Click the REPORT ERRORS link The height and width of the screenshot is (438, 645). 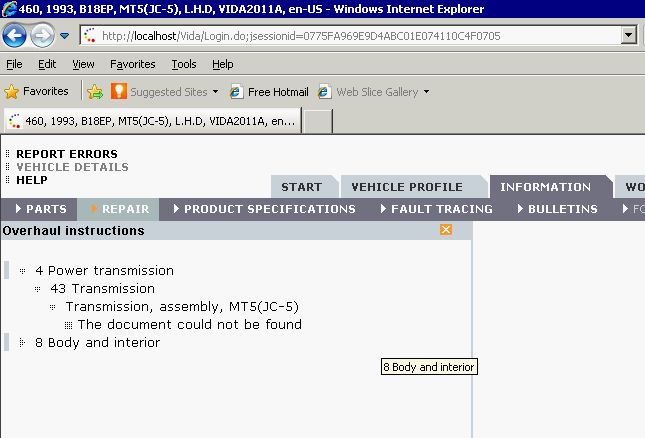[x=67, y=154]
